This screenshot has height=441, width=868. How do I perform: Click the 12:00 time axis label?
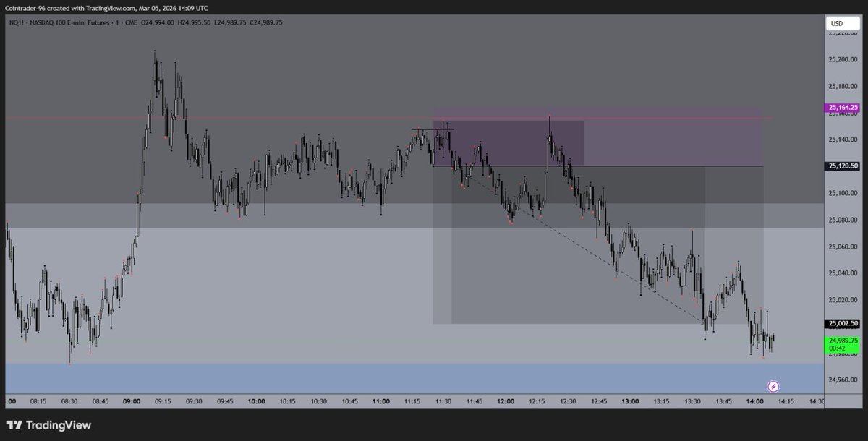click(x=506, y=401)
